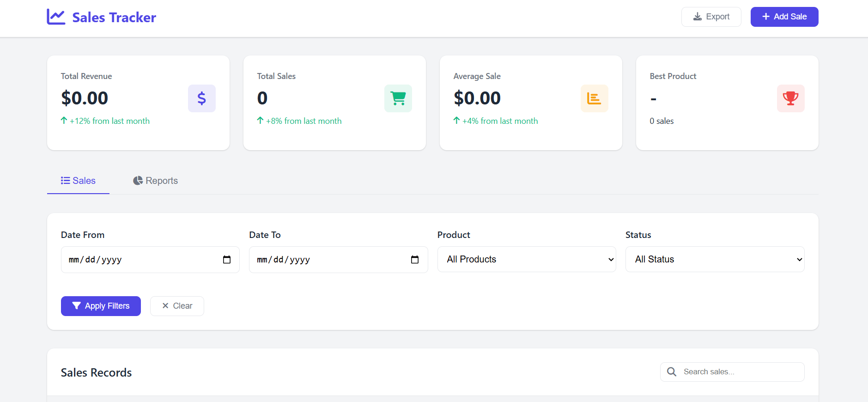Click the shopping cart icon in Total Sales

click(398, 98)
